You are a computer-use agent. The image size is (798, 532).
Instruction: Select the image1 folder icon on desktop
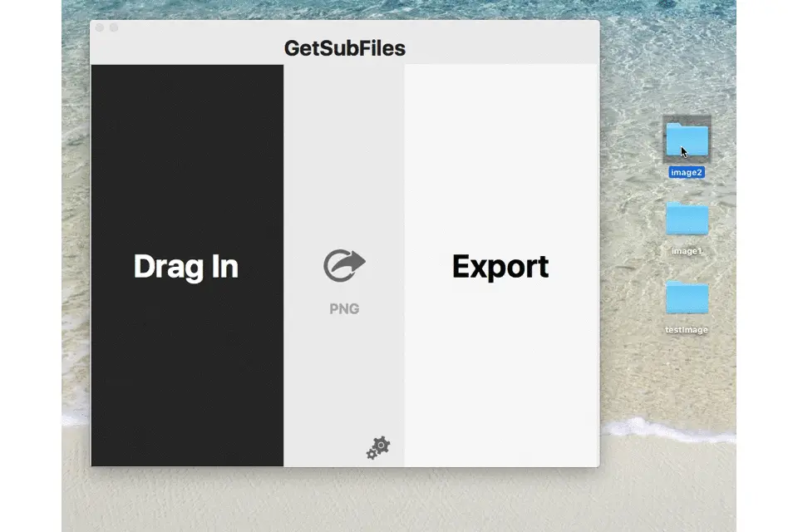687,219
